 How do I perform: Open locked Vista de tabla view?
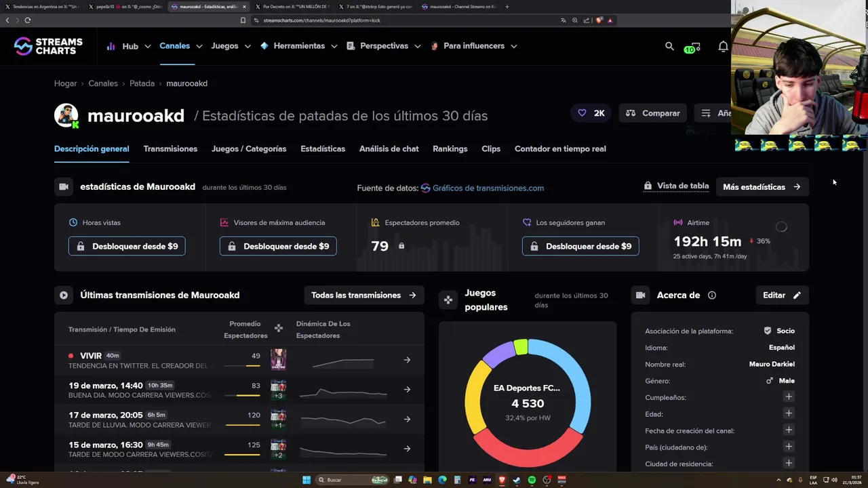coord(676,186)
